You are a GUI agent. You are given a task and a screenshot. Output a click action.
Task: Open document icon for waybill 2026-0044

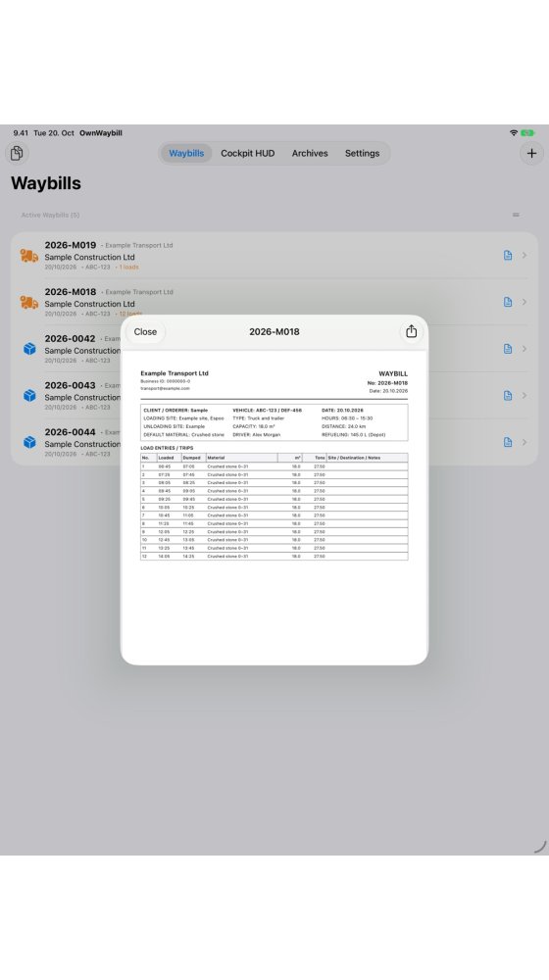click(508, 443)
